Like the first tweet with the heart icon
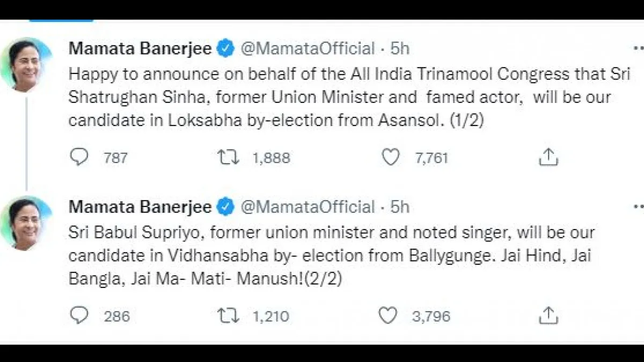Viewport: 644px width, 362px height. (x=391, y=157)
